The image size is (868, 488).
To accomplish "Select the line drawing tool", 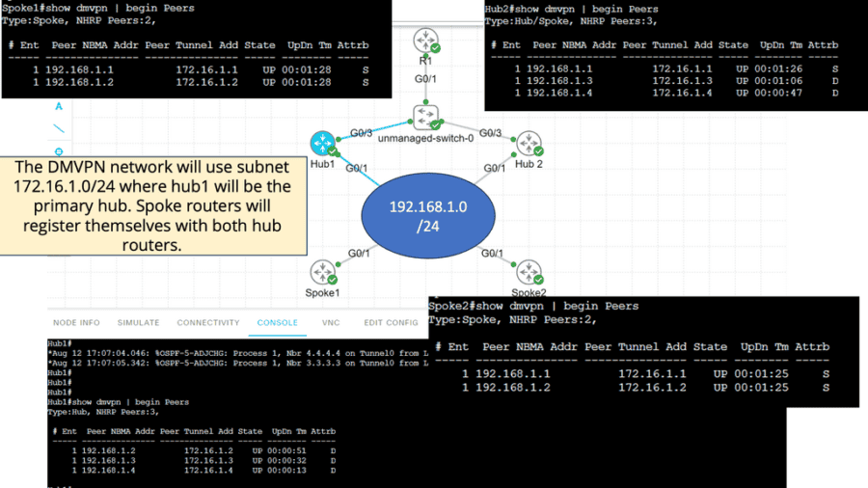I will click(59, 129).
